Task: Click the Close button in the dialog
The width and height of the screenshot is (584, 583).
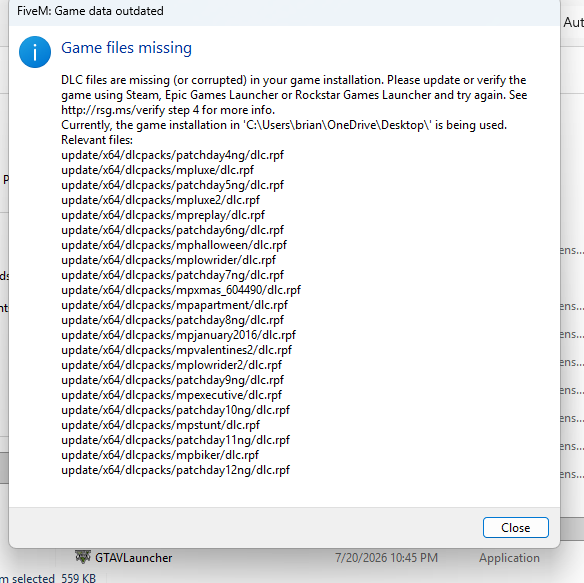Action: [x=515, y=527]
